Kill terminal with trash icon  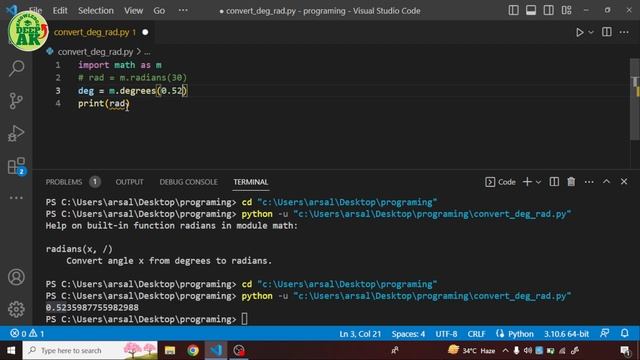[x=571, y=182]
